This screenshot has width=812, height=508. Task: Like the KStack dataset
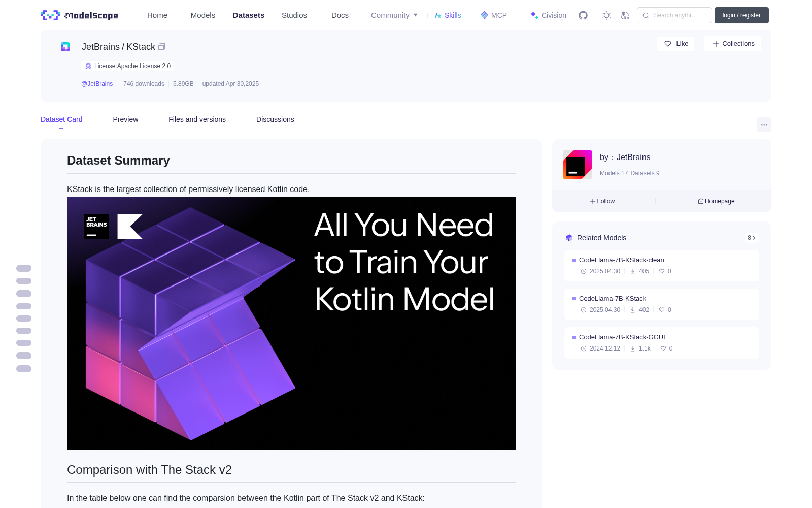click(676, 44)
